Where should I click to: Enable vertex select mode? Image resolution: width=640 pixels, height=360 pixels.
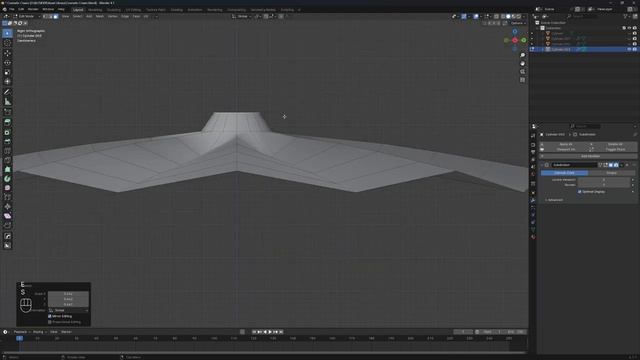tap(46, 16)
